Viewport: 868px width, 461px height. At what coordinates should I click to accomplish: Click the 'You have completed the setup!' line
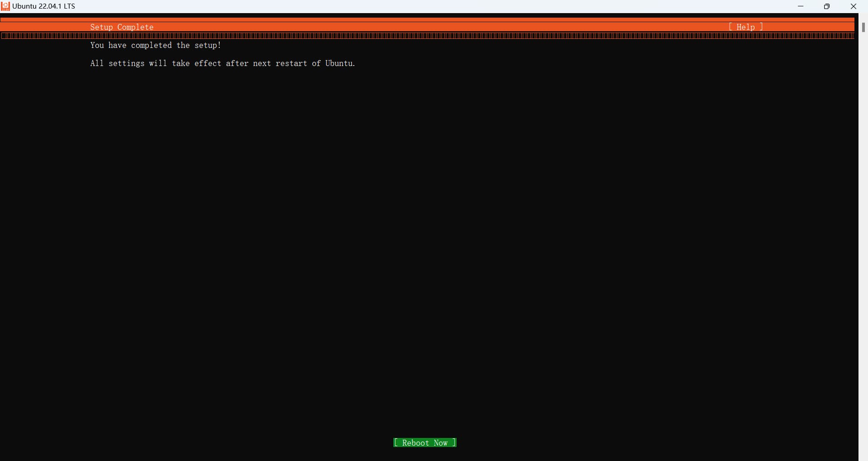156,45
